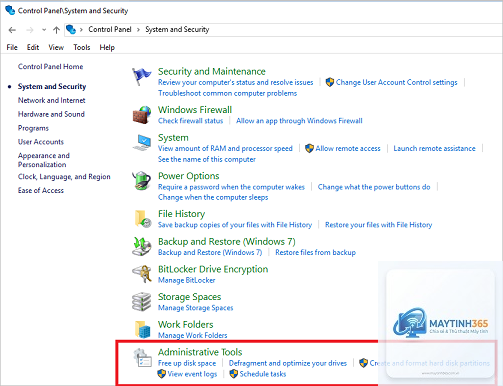
Task: Click Free up disk space
Action: click(187, 363)
